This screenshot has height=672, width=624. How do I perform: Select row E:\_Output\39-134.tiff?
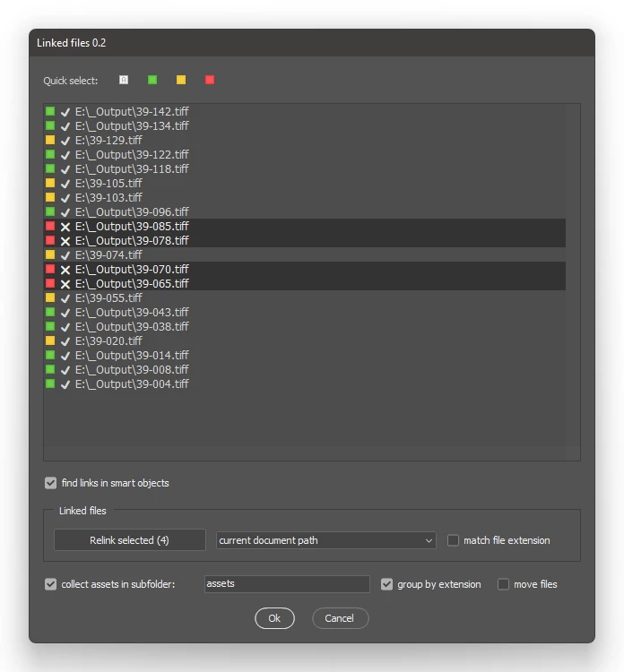pyautogui.click(x=305, y=126)
